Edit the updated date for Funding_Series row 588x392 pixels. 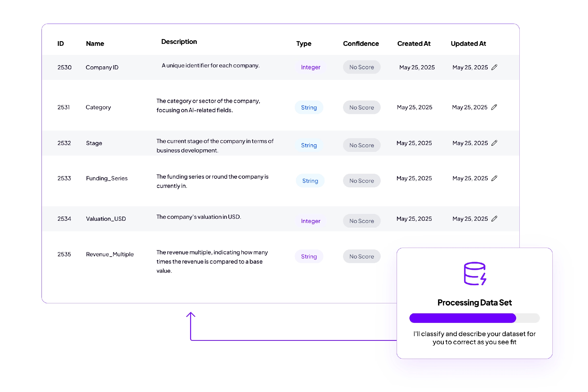point(494,178)
